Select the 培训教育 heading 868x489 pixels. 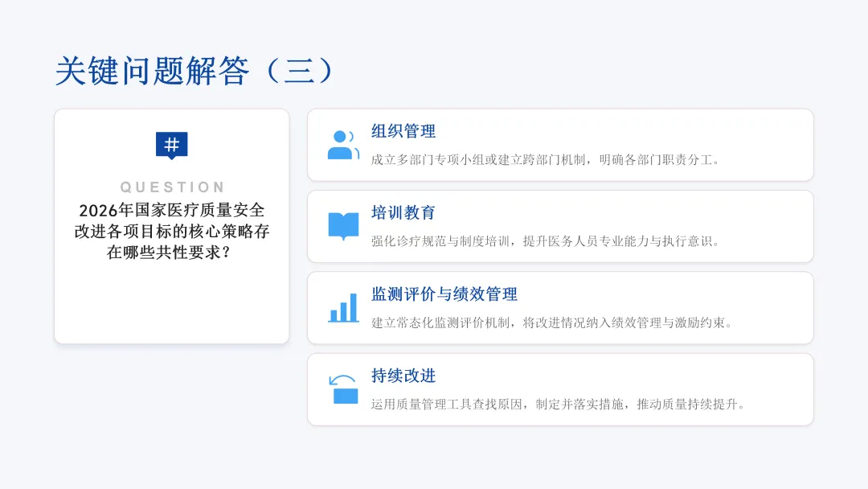(403, 213)
